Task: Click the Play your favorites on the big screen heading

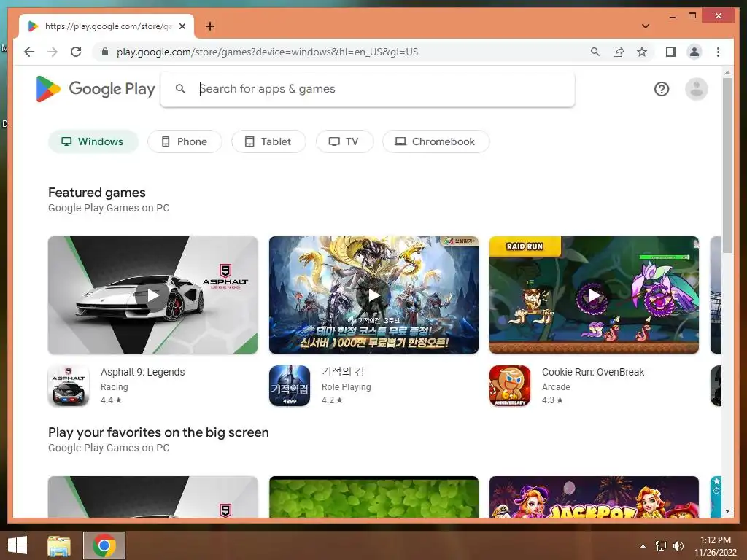Action: coord(158,432)
